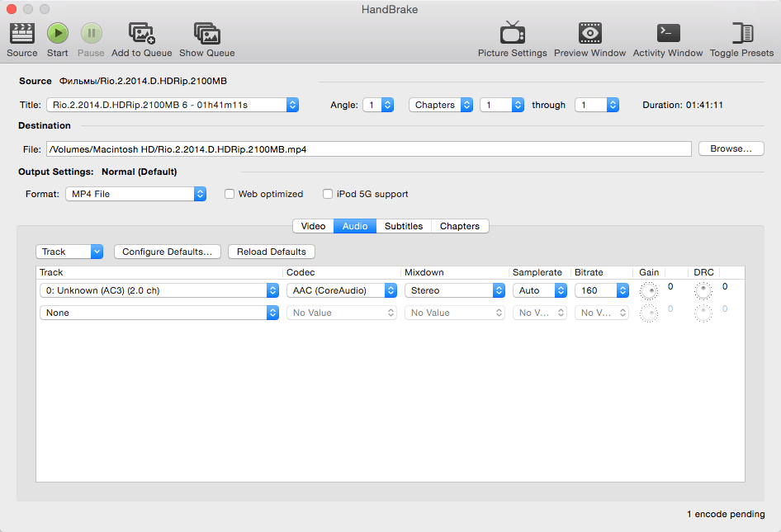Open the Title dropdown
Viewport: 781px width, 532px height.
tap(173, 105)
